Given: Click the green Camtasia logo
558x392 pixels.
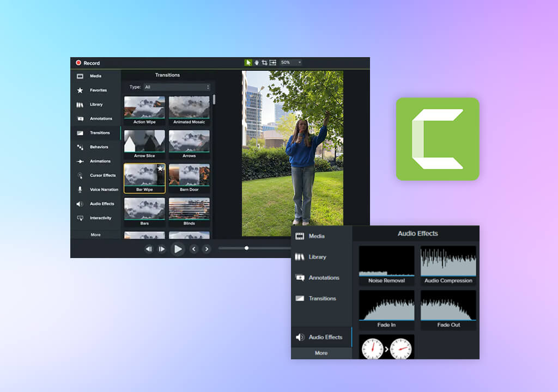Looking at the screenshot, I should [438, 139].
